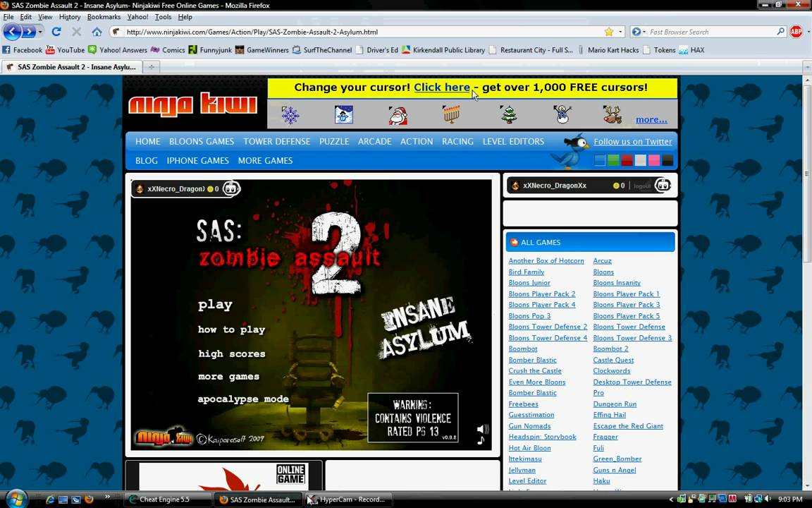Select 'apocalypse mode' in game menu

(x=243, y=399)
